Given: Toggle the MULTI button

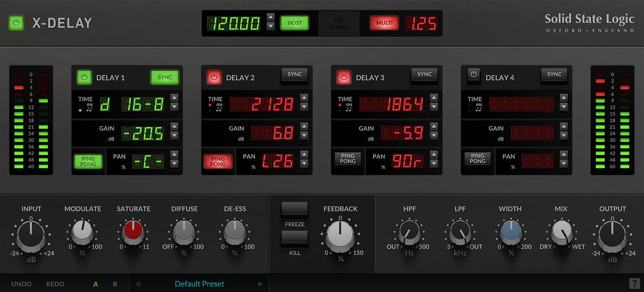Looking at the screenshot, I should [384, 23].
